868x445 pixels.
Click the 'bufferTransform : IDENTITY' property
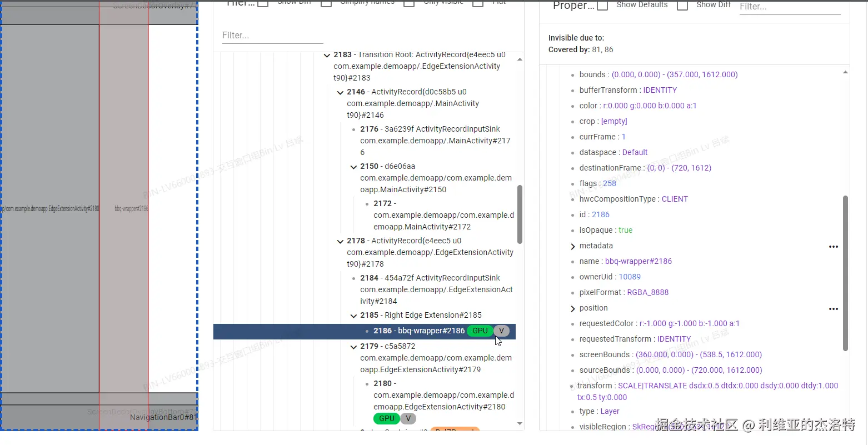[628, 90]
